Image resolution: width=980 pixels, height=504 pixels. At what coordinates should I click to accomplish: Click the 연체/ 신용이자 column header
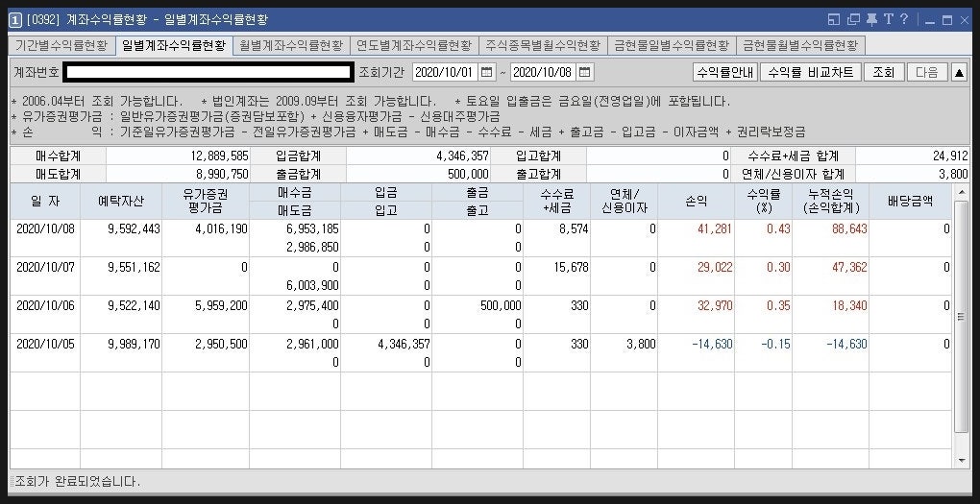pos(625,201)
